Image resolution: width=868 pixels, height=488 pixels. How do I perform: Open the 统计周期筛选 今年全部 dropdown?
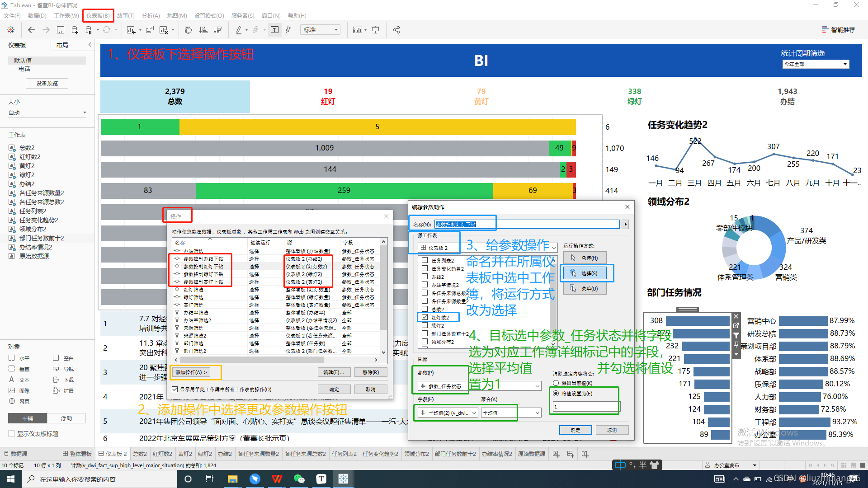pyautogui.click(x=845, y=64)
